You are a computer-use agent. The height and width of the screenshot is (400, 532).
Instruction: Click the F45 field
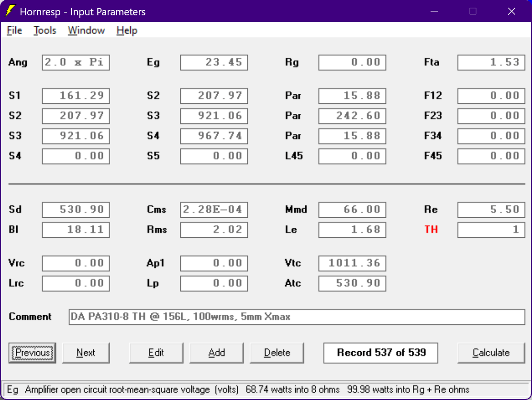coord(491,156)
